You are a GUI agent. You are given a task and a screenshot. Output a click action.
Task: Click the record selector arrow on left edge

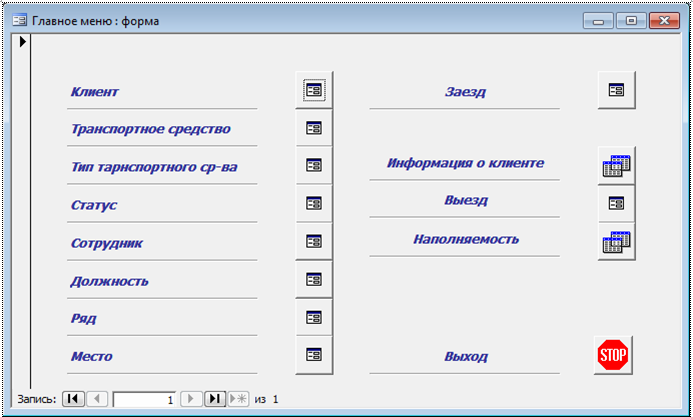coord(23,42)
